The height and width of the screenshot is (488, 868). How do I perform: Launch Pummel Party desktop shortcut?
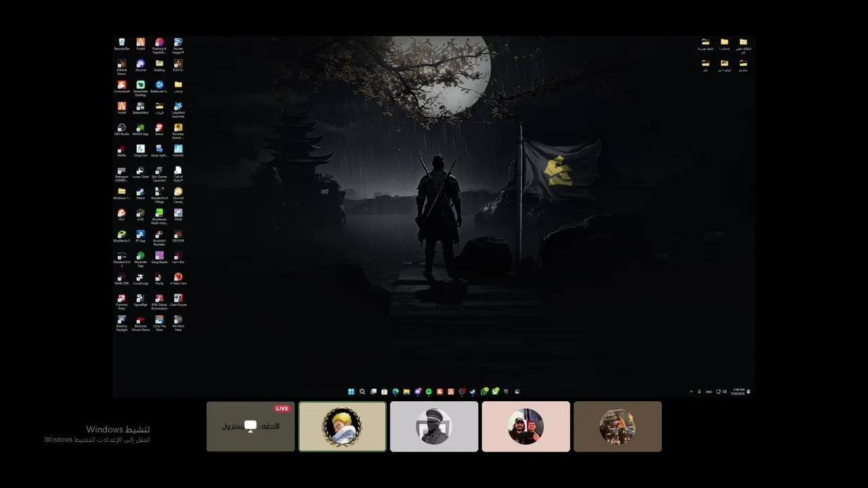(x=121, y=302)
